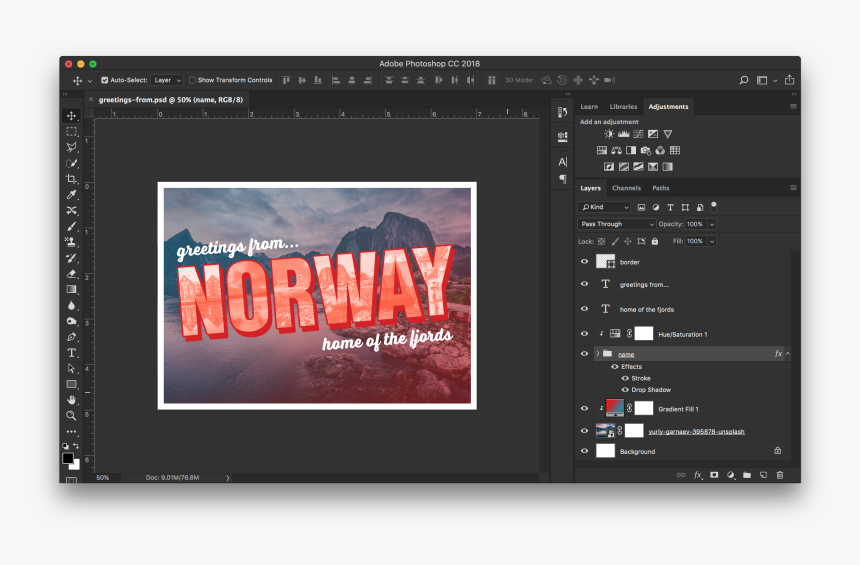The height and width of the screenshot is (565, 860).
Task: Hide the Gradient Fill 1 layer
Action: [584, 409]
